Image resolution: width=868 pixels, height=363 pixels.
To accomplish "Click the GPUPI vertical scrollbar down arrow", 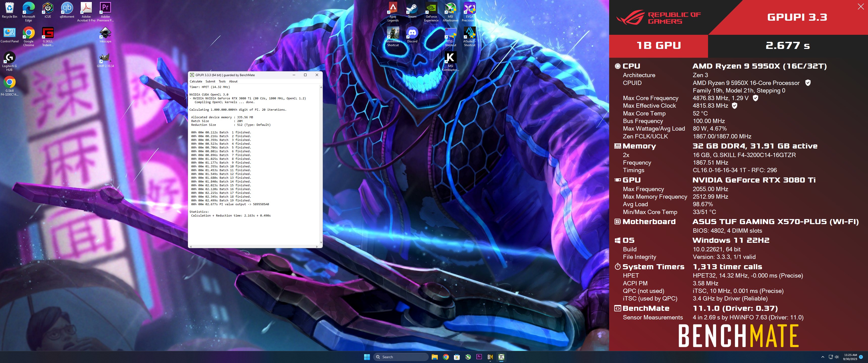I will (321, 242).
